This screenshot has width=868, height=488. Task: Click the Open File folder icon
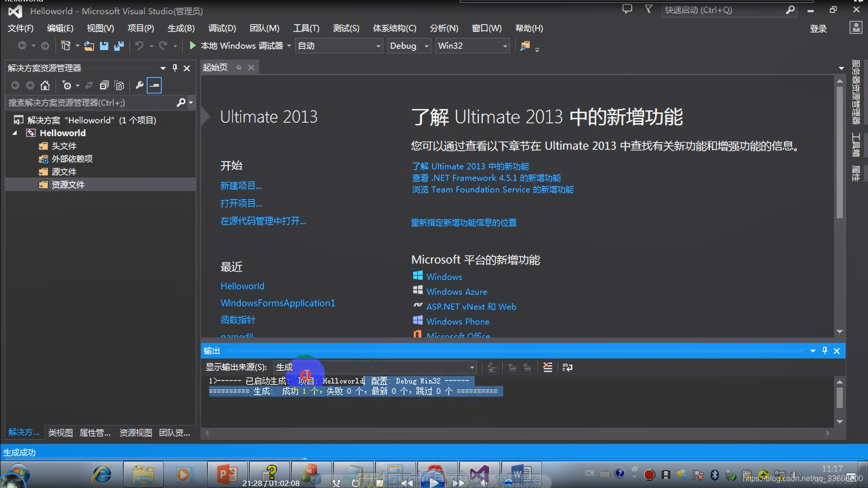(x=89, y=46)
